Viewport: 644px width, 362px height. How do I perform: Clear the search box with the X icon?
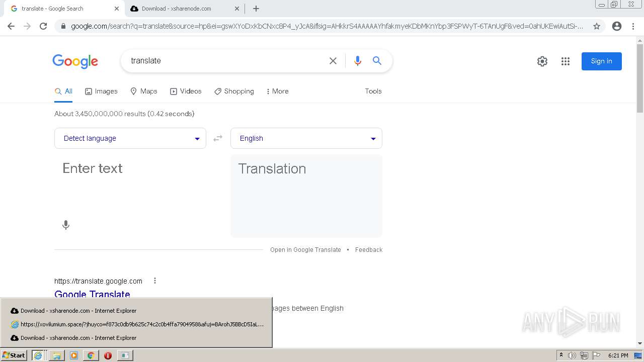pyautogui.click(x=333, y=61)
